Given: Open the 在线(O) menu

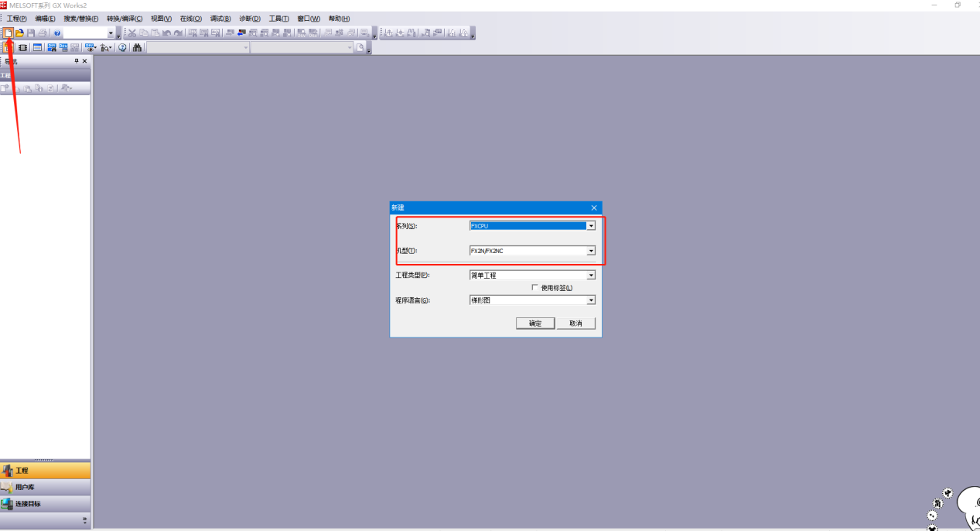Looking at the screenshot, I should point(190,19).
